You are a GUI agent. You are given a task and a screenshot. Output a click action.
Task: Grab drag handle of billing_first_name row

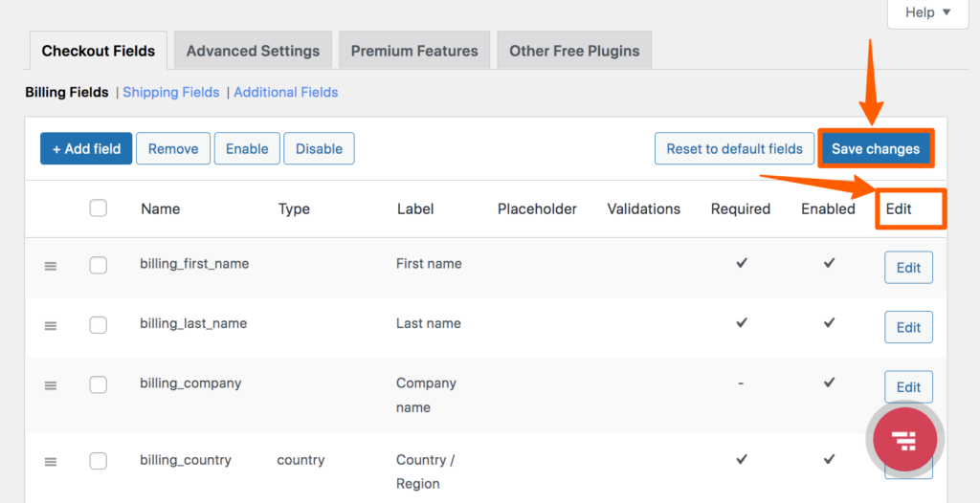coord(51,266)
